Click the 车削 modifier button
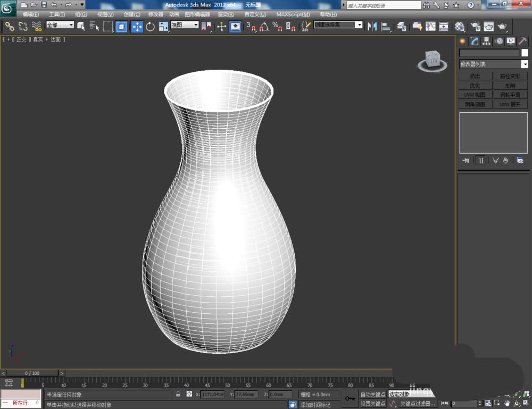The width and height of the screenshot is (532, 409). pos(510,86)
